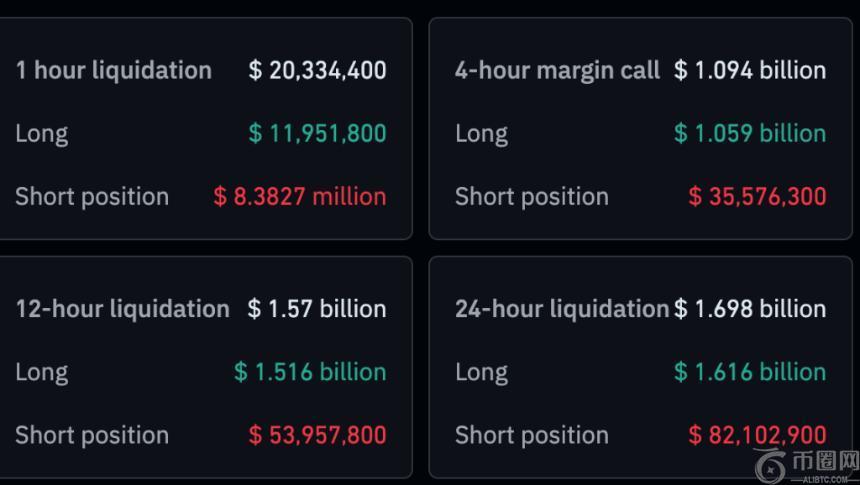This screenshot has height=485, width=860.
Task: Click the green $11,951,800 long amount
Action: coord(317,134)
